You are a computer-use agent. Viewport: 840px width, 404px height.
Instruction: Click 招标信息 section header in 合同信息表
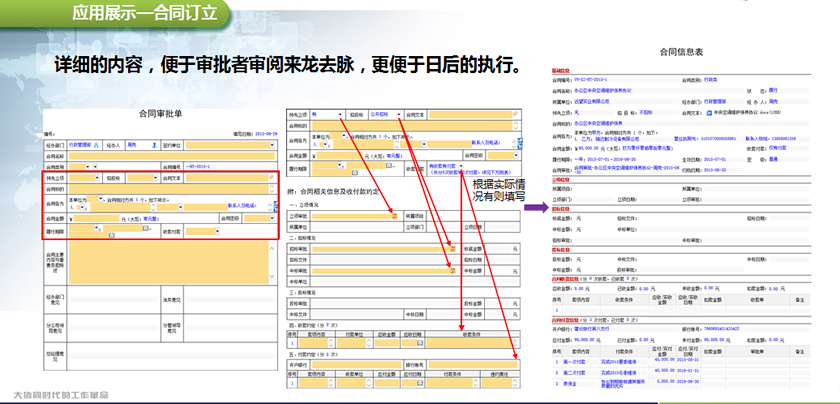pyautogui.click(x=560, y=209)
